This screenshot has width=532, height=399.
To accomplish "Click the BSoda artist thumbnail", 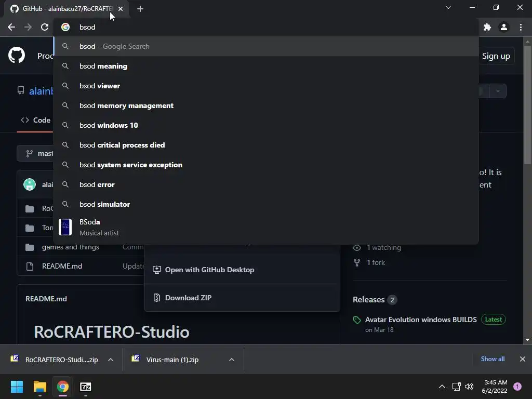I will 65,227.
